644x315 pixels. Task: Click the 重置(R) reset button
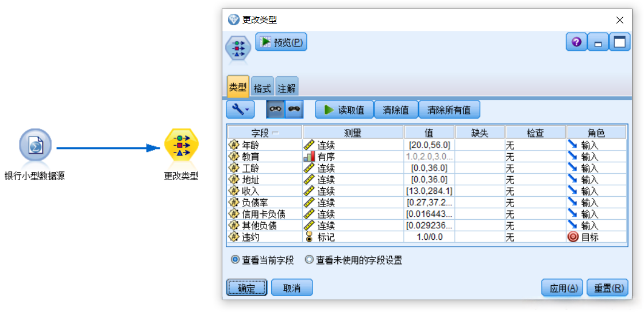pos(608,287)
